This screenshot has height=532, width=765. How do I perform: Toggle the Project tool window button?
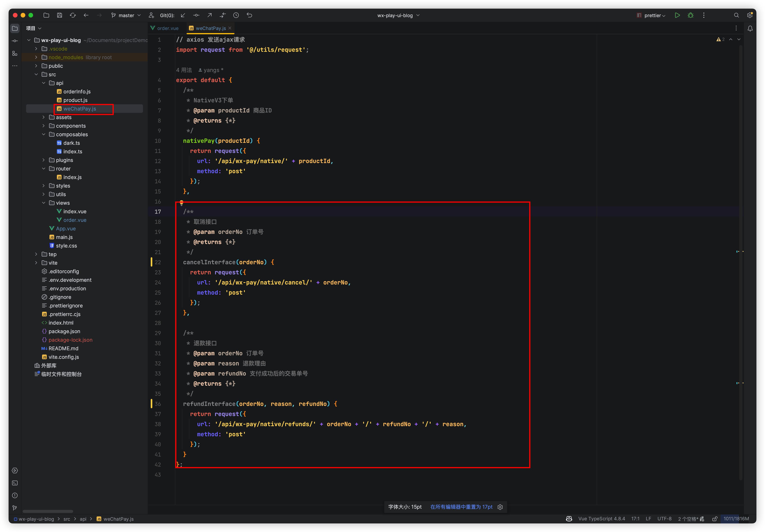15,29
